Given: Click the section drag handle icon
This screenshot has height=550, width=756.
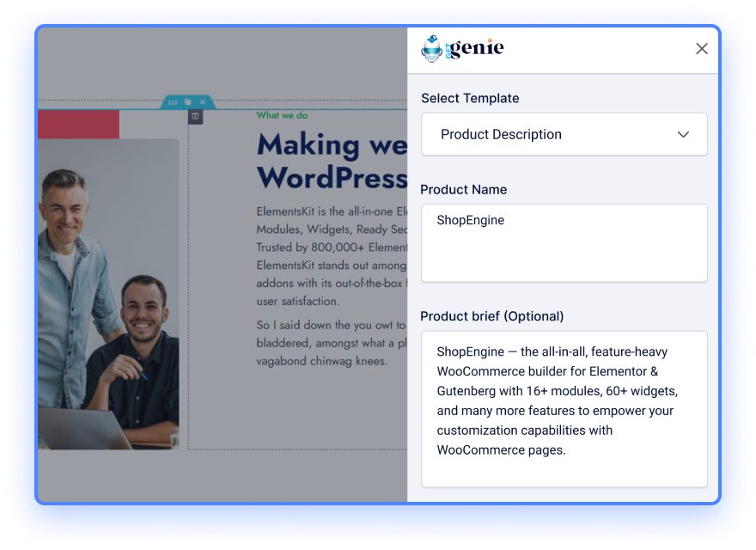Looking at the screenshot, I should 173,102.
